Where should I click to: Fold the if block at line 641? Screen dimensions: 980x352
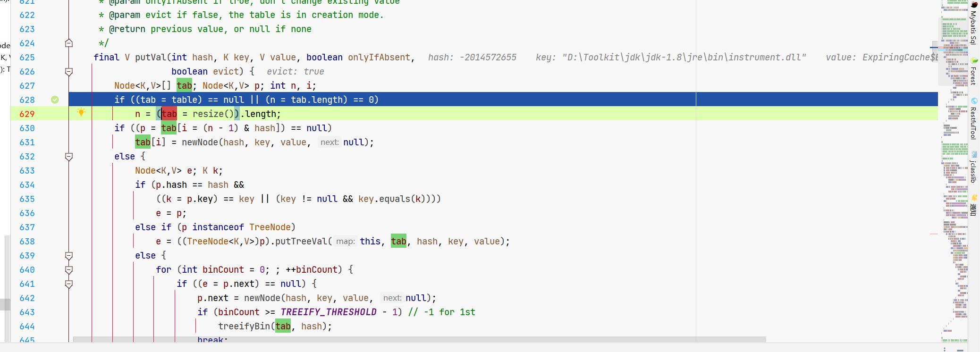[68, 284]
